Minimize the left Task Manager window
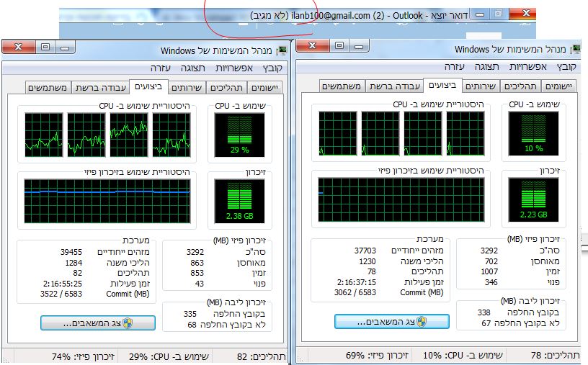588x365 pixels. pyautogui.click(x=66, y=48)
